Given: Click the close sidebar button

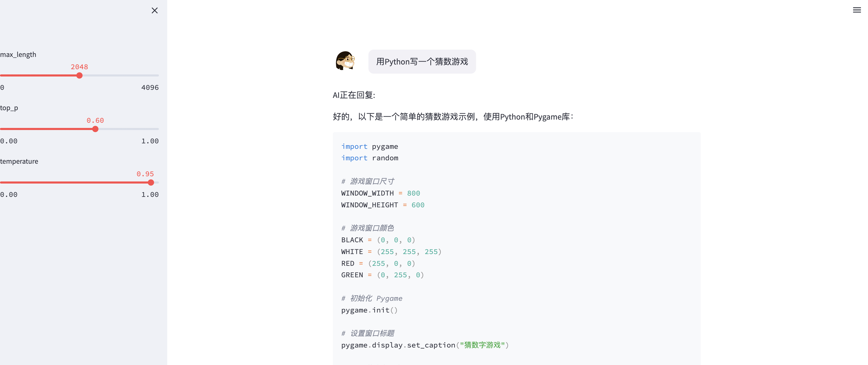Looking at the screenshot, I should pos(155,10).
